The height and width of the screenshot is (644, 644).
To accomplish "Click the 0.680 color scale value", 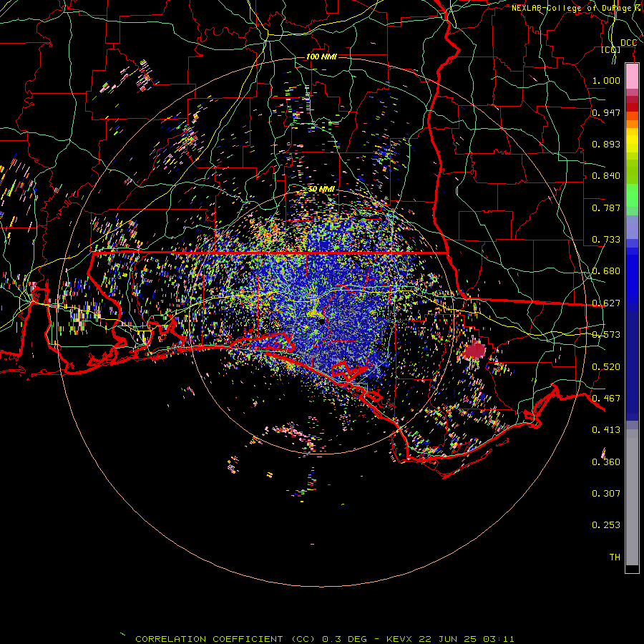I will point(606,271).
